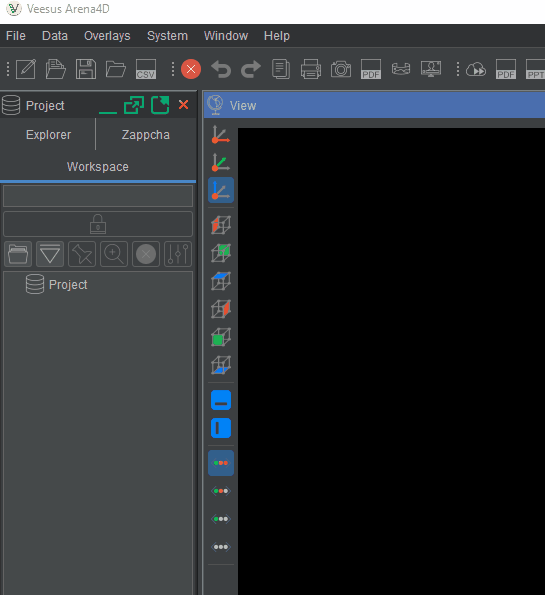Open the sliders settings button in Workspace

click(178, 254)
